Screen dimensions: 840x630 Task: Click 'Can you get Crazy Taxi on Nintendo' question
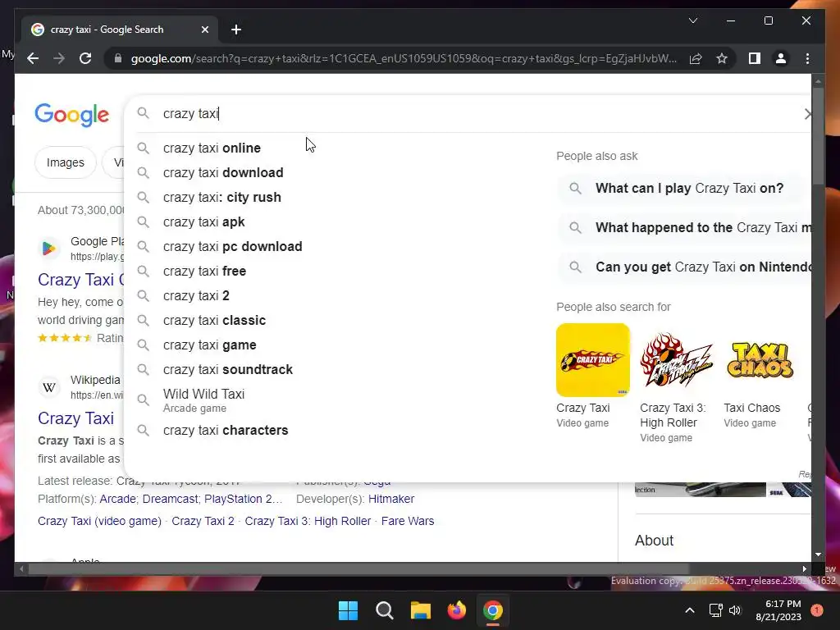click(x=684, y=267)
